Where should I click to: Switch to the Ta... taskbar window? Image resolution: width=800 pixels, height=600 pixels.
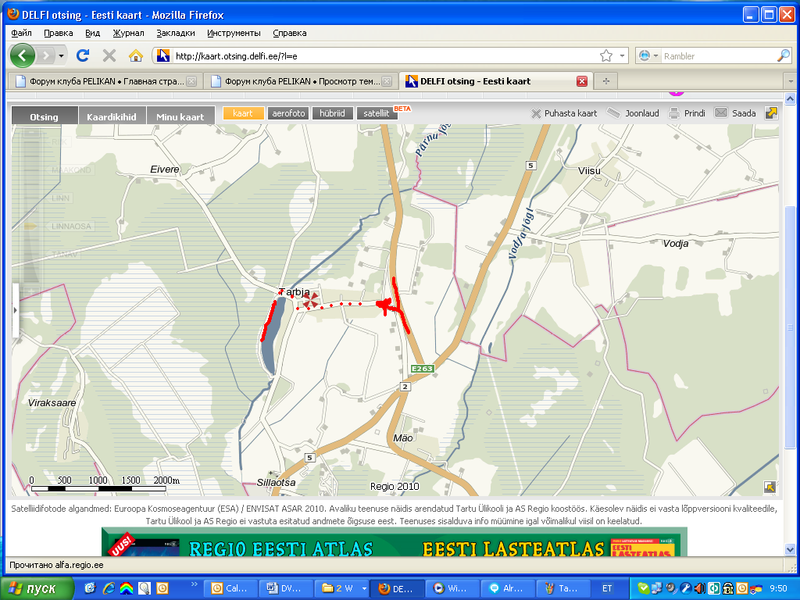coord(563,588)
